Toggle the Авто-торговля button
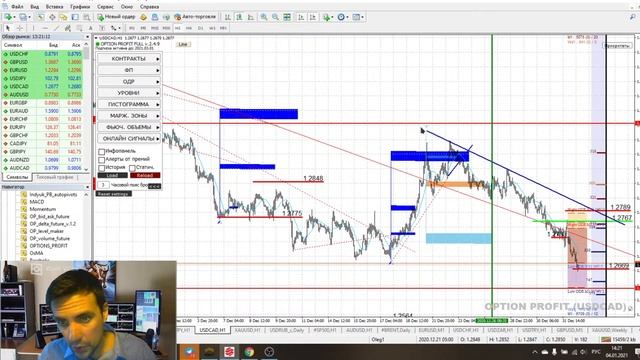The height and width of the screenshot is (360, 640). tap(195, 17)
